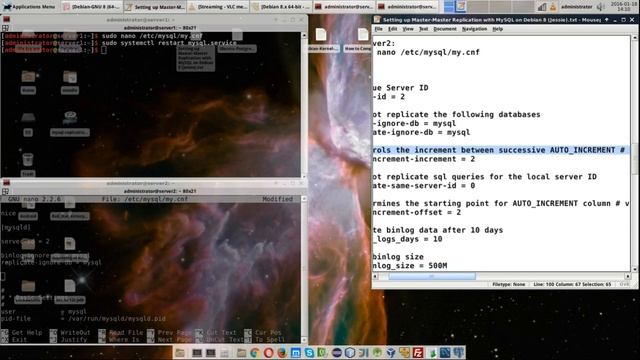Click Line: 100 Column: 67 status text
Viewport: 640px width, 360px height.
click(572, 284)
